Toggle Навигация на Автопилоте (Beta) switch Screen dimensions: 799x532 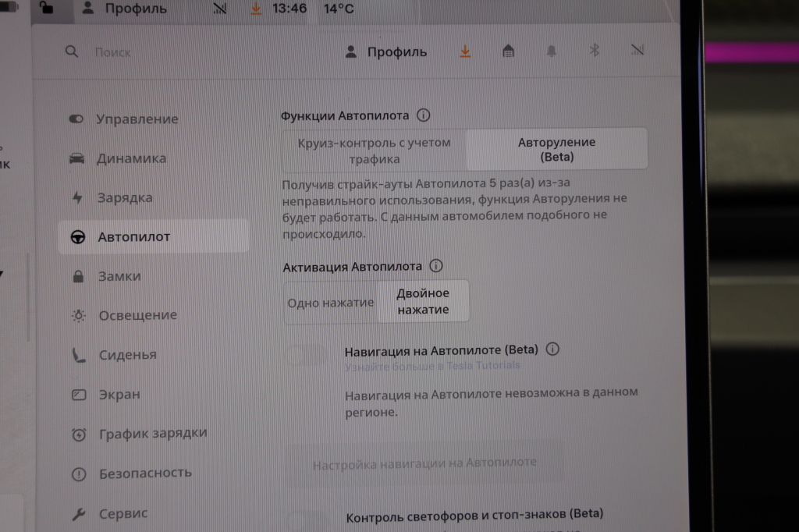[x=307, y=356]
